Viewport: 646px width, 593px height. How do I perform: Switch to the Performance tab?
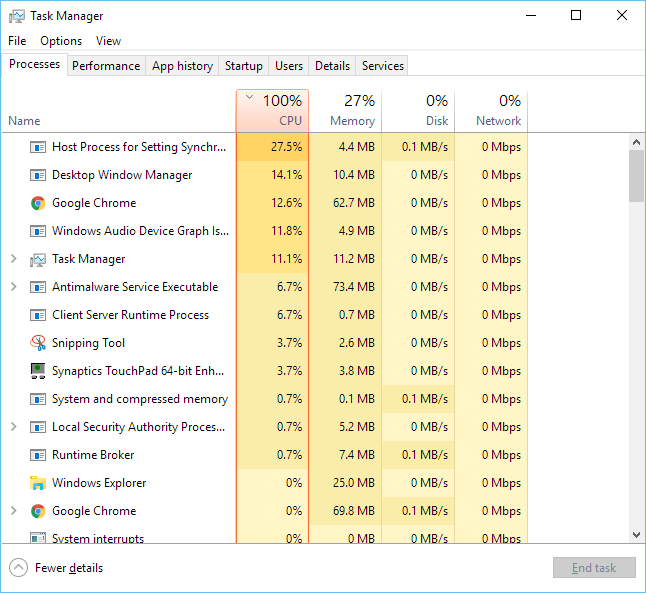click(x=106, y=66)
